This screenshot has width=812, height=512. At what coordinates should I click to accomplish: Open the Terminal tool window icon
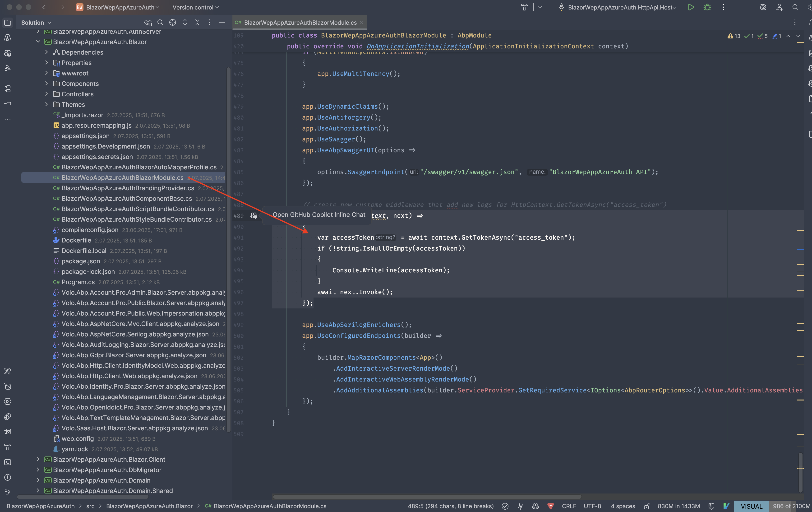(x=7, y=462)
